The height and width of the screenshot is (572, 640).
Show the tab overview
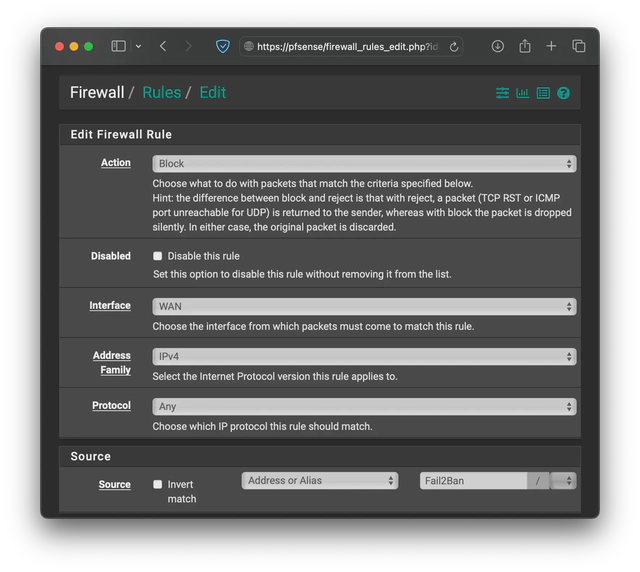click(578, 46)
